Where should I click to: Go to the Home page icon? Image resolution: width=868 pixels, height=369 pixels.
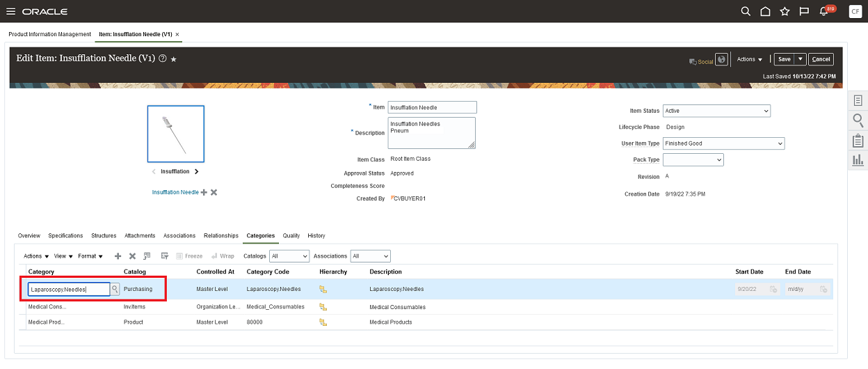coord(765,11)
